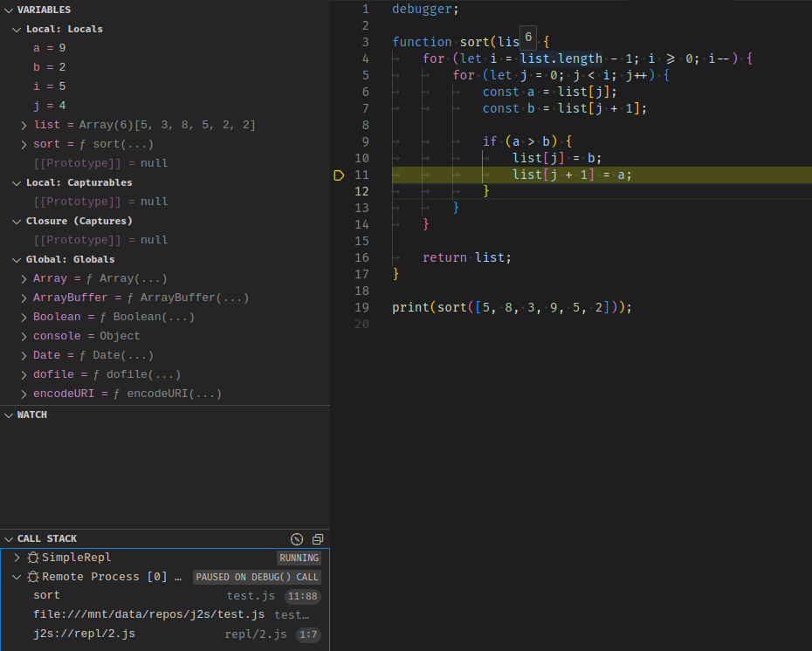Select the j2s://repl/2.js stack frame
Screen dimensions: 812x651
84,634
